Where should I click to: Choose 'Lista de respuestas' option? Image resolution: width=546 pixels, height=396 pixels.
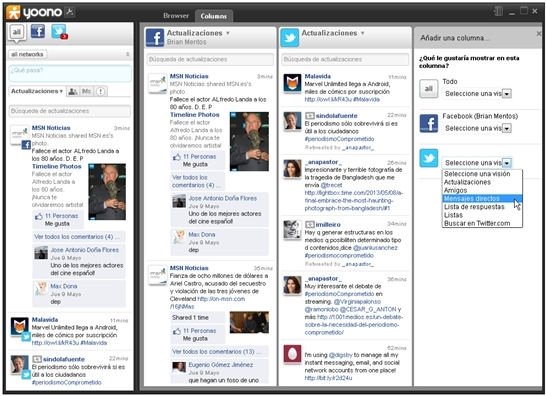482,207
